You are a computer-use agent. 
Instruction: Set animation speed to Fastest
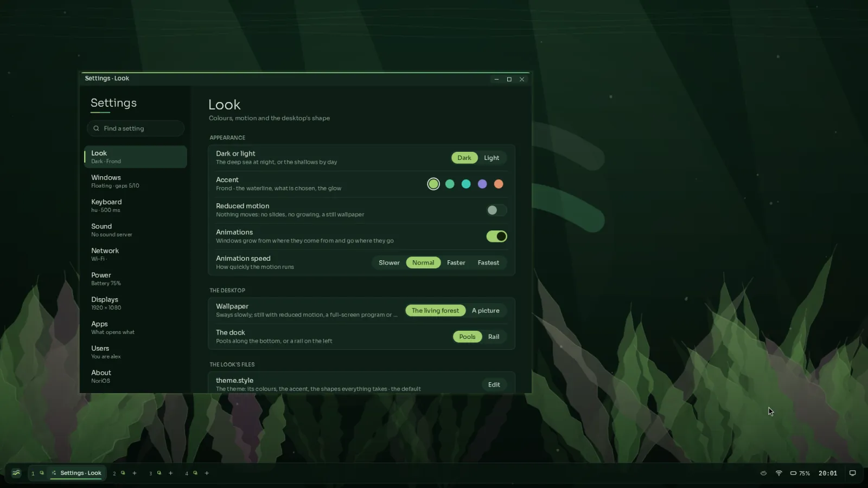[488, 263]
